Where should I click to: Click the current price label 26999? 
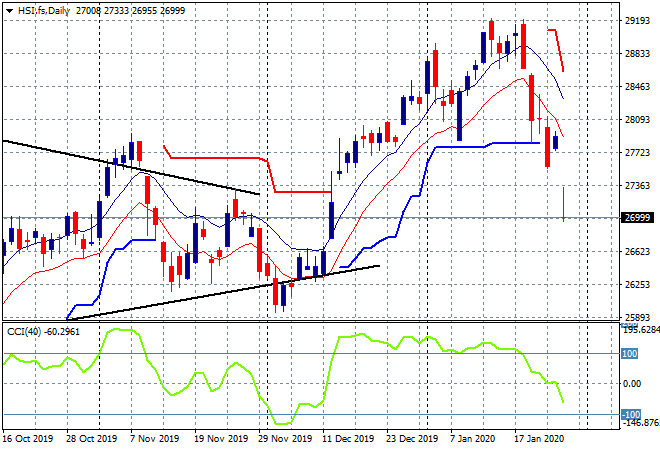pyautogui.click(x=637, y=218)
